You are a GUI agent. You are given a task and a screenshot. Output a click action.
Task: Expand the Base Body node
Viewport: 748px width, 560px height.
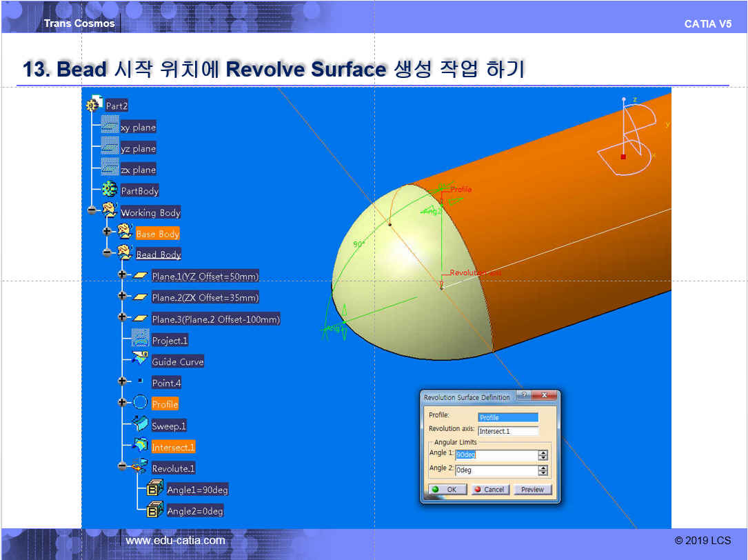click(x=107, y=232)
